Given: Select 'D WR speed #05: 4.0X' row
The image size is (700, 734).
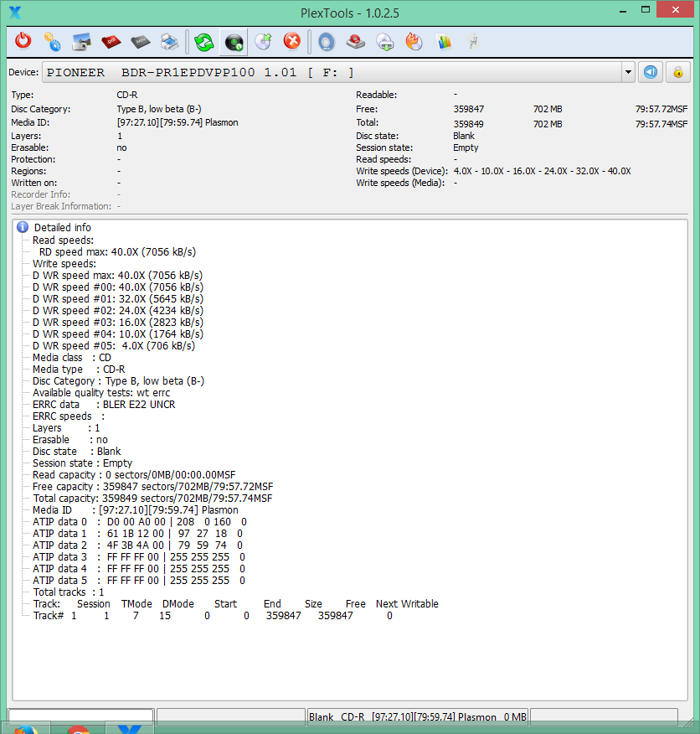Looking at the screenshot, I should click(114, 345).
